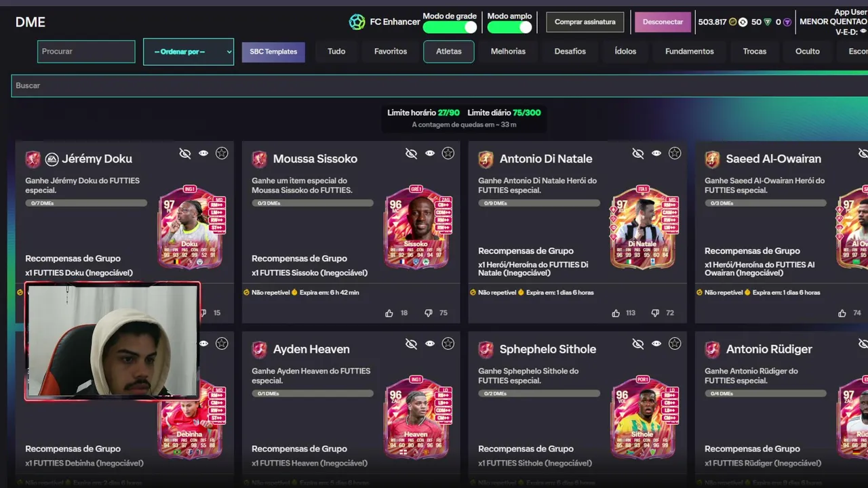868x488 pixels.
Task: Select the Trocas tab
Action: 755,52
